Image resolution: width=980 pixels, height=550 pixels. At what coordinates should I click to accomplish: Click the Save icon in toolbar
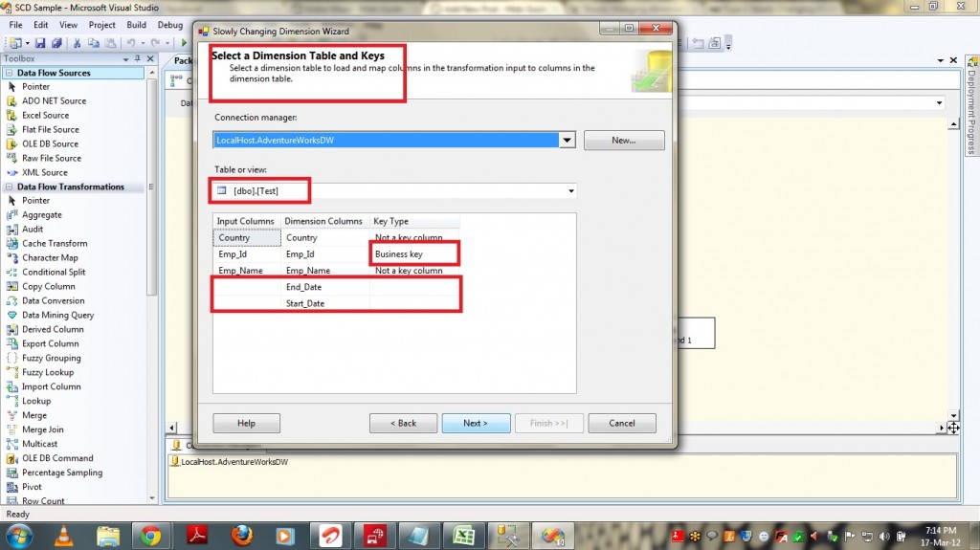tap(41, 43)
